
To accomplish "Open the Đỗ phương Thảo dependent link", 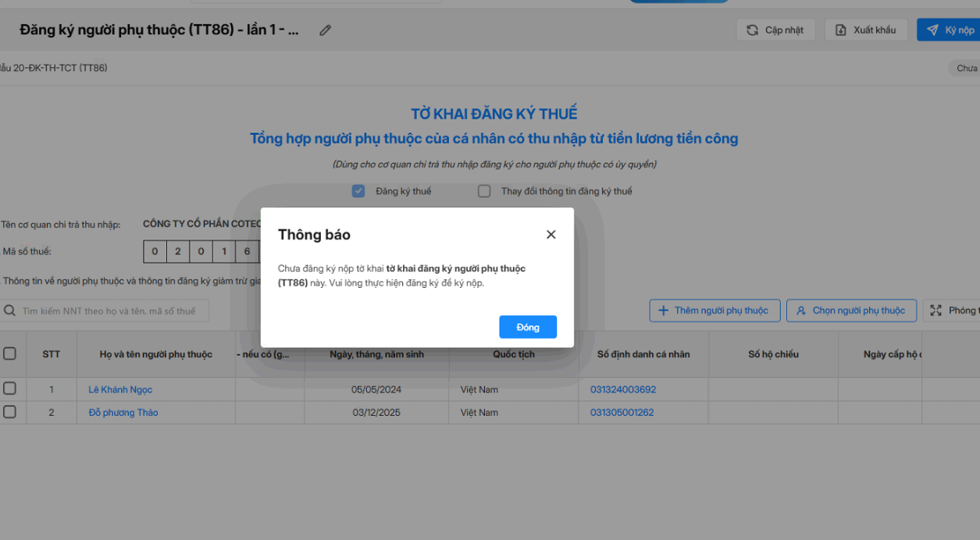I will point(123,413).
